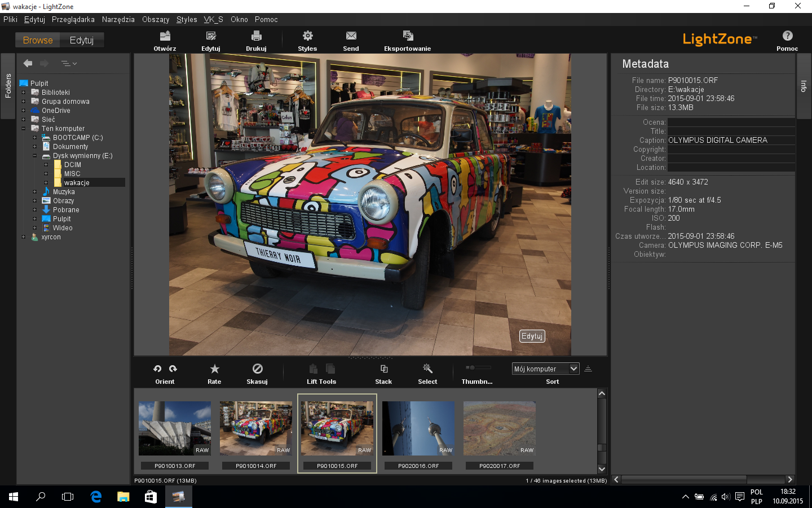Screen dimensions: 812x508
Task: Click the Caption field OLYMPUS DIGITAL CAMERA
Action: [731, 140]
